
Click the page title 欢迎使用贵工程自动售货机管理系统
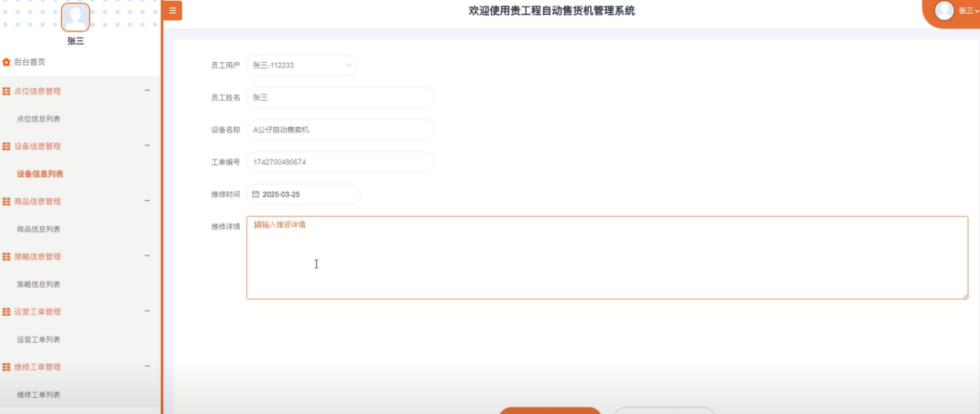pos(552,11)
